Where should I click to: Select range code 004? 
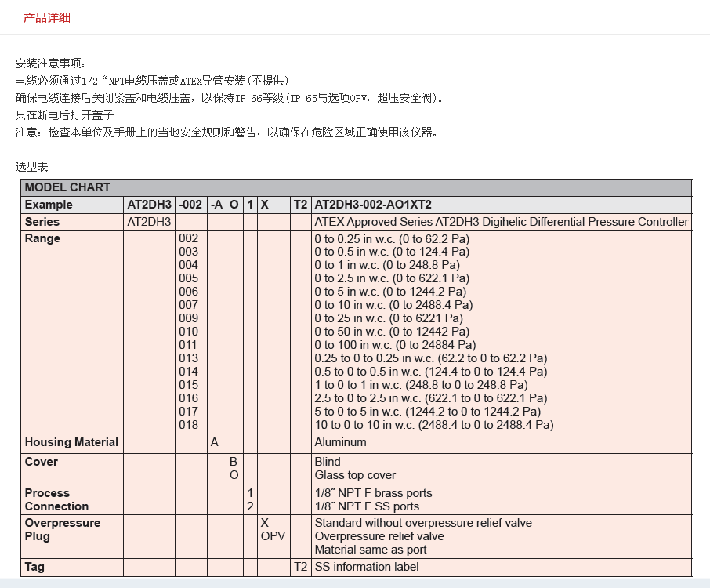click(x=188, y=264)
